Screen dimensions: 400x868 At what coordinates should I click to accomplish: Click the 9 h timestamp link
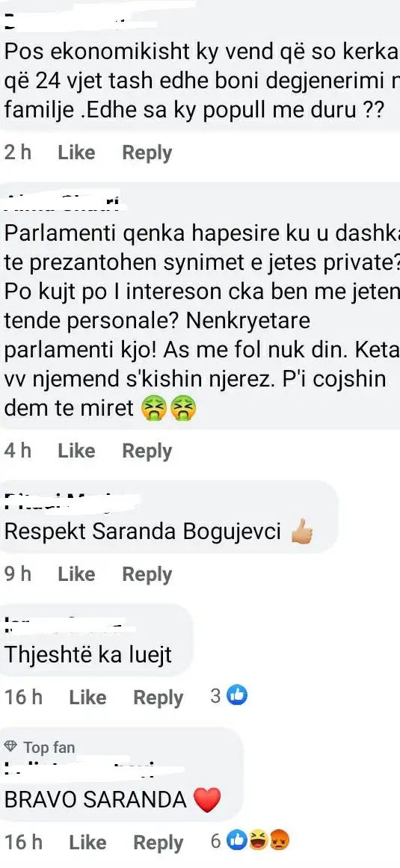click(x=18, y=574)
